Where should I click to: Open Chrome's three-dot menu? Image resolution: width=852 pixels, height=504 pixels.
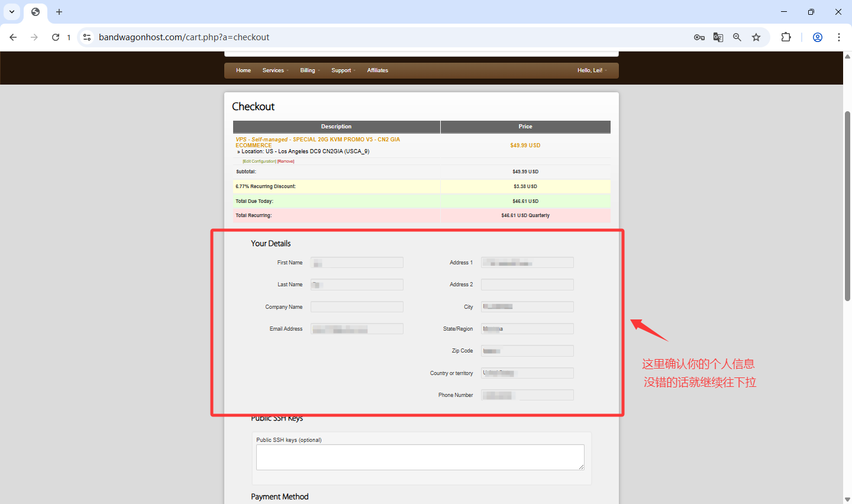(838, 37)
